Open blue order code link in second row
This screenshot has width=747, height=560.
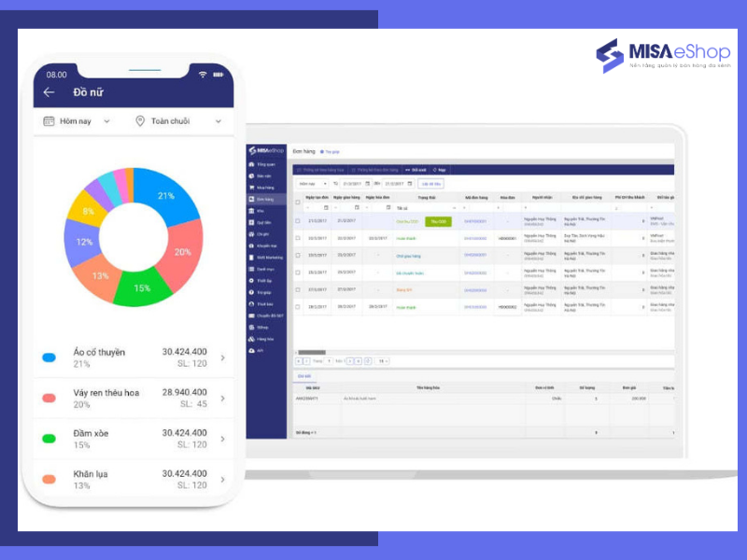coord(475,238)
